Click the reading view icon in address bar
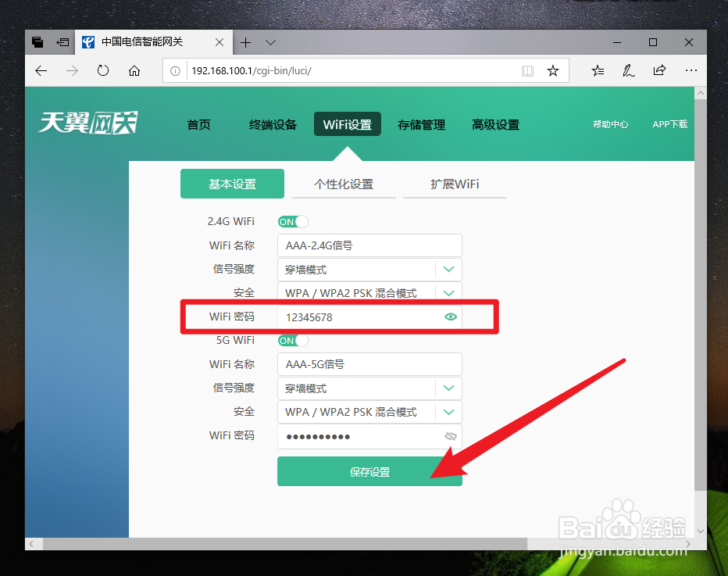Viewport: 728px width, 576px height. 527,70
